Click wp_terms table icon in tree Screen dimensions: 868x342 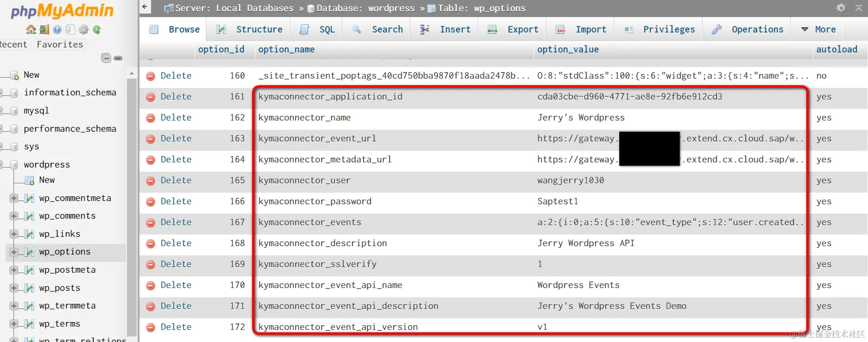29,324
